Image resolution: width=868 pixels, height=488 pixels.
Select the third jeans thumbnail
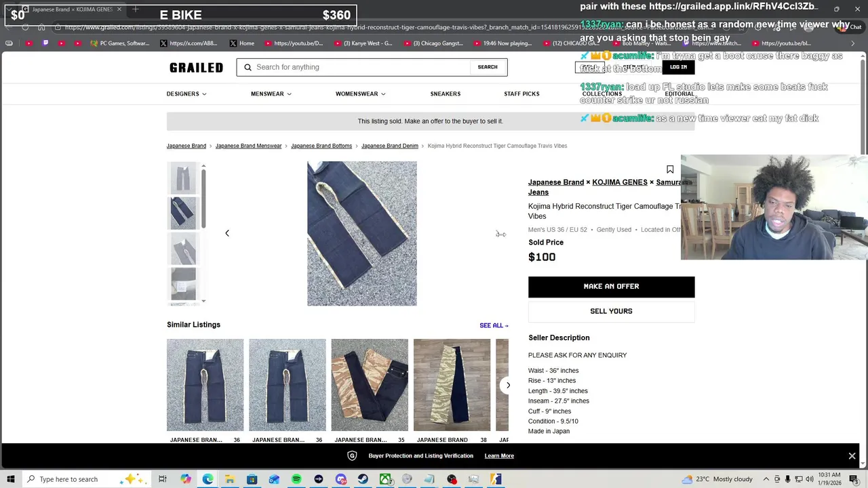tap(183, 249)
